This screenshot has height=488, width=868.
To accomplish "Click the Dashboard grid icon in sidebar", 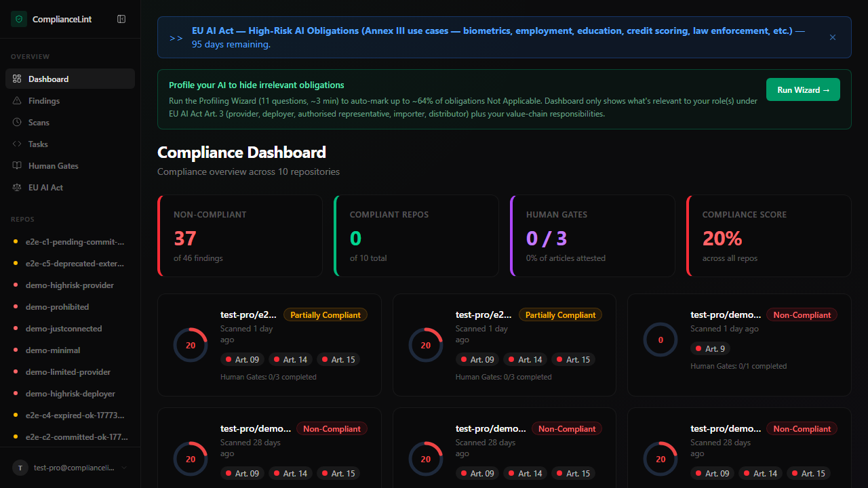I will [x=17, y=79].
